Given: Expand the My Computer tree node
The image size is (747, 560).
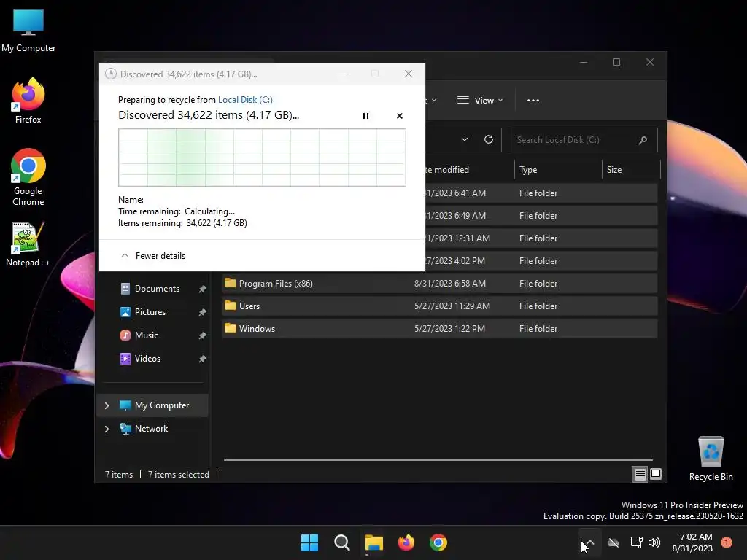Looking at the screenshot, I should (107, 405).
